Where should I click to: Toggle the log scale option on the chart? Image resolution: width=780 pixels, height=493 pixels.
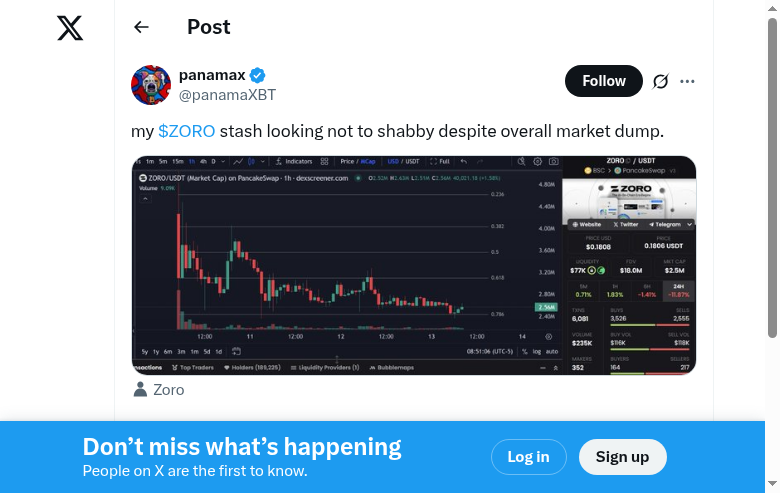point(537,351)
